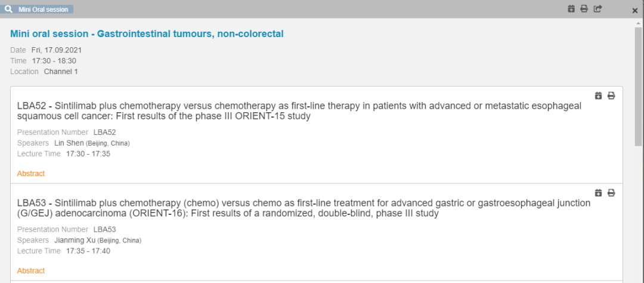Click the magnifier search icon in header
This screenshot has height=283, width=644.
tap(8, 9)
